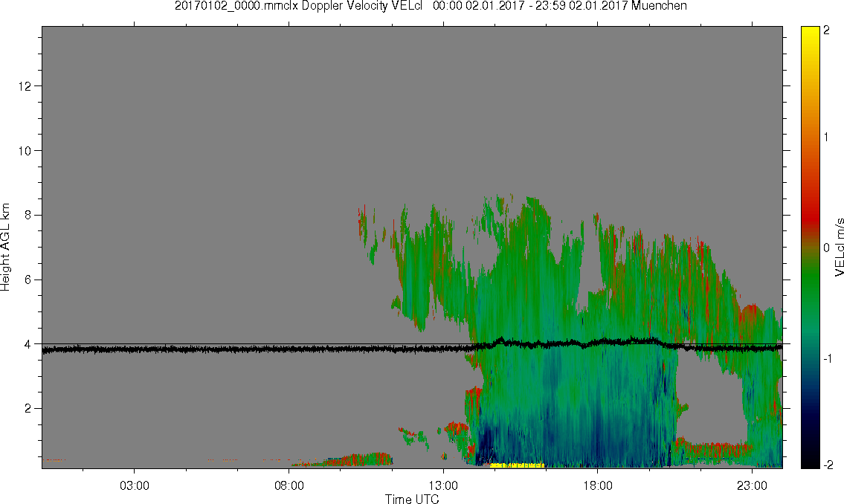
Task: Click the colorbar tick label 1
Action: [x=826, y=138]
